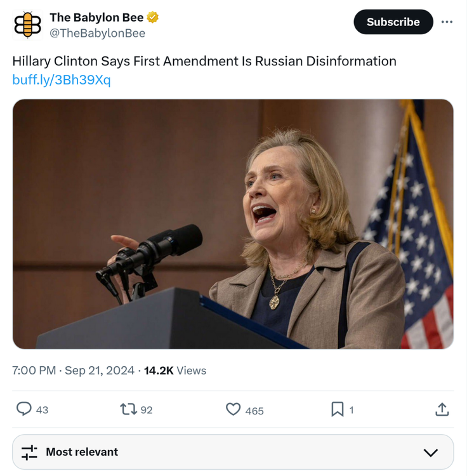This screenshot has height=476, width=467.
Task: Open the podium speech photo
Action: tap(233, 223)
